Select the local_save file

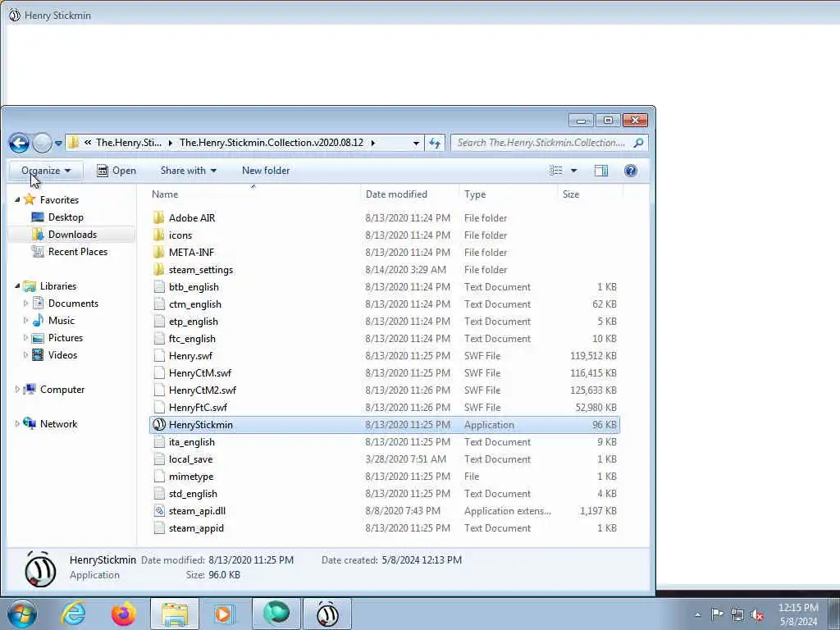click(x=190, y=459)
